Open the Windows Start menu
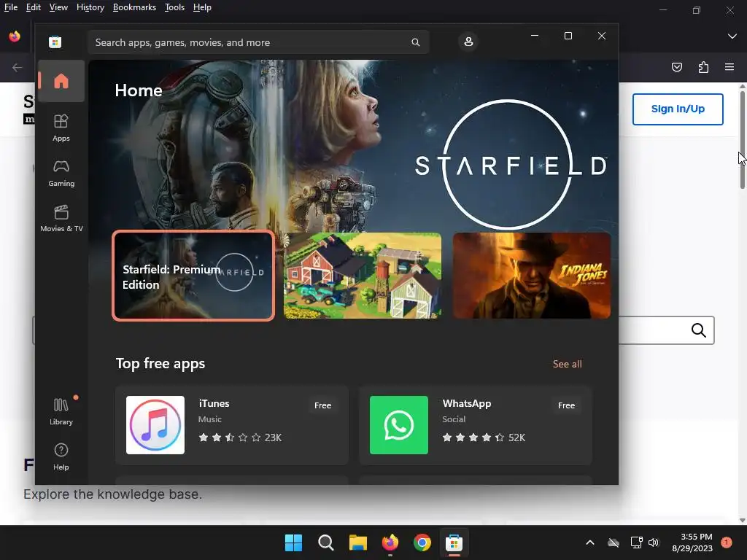747x560 pixels. point(293,542)
